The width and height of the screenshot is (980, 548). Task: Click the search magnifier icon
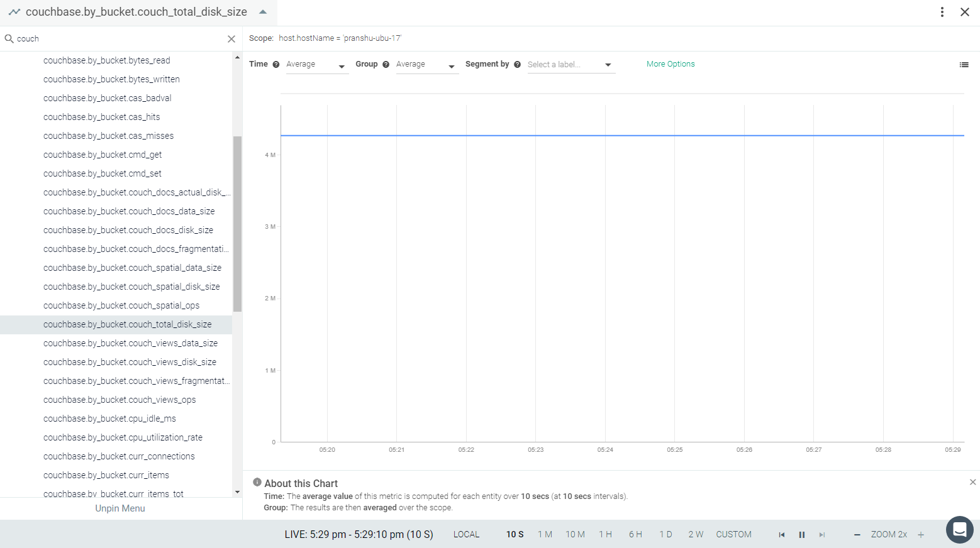coord(9,39)
